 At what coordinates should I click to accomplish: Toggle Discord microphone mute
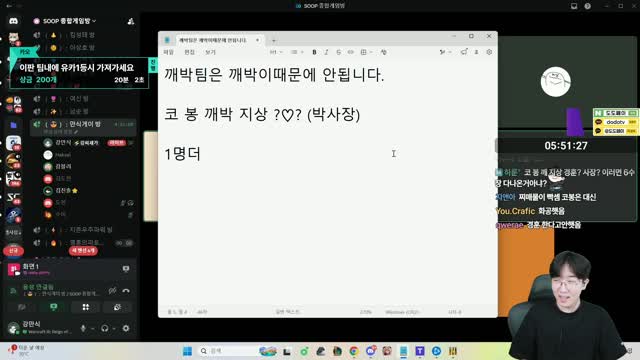pos(83,328)
